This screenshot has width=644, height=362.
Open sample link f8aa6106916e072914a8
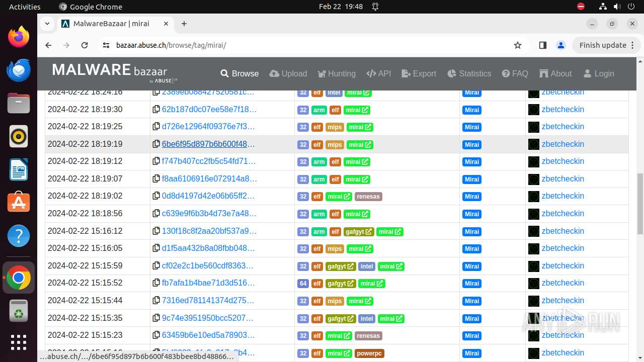click(209, 179)
